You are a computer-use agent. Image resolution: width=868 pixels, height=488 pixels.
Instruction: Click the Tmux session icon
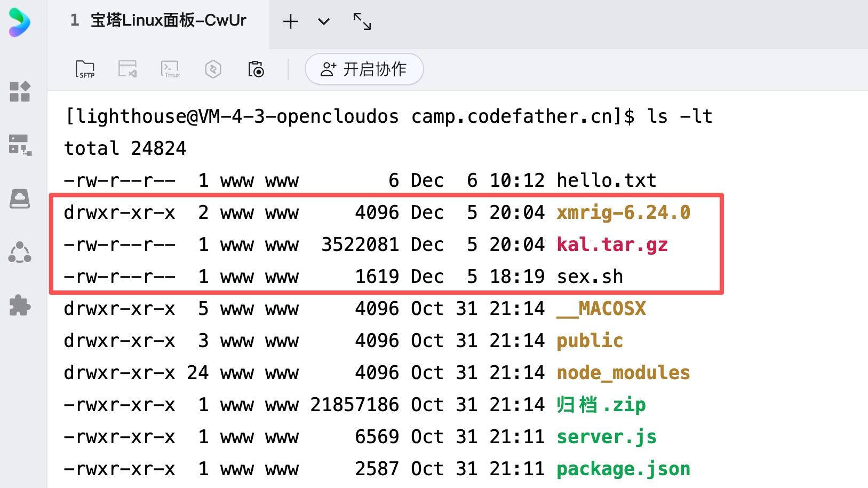coord(170,69)
